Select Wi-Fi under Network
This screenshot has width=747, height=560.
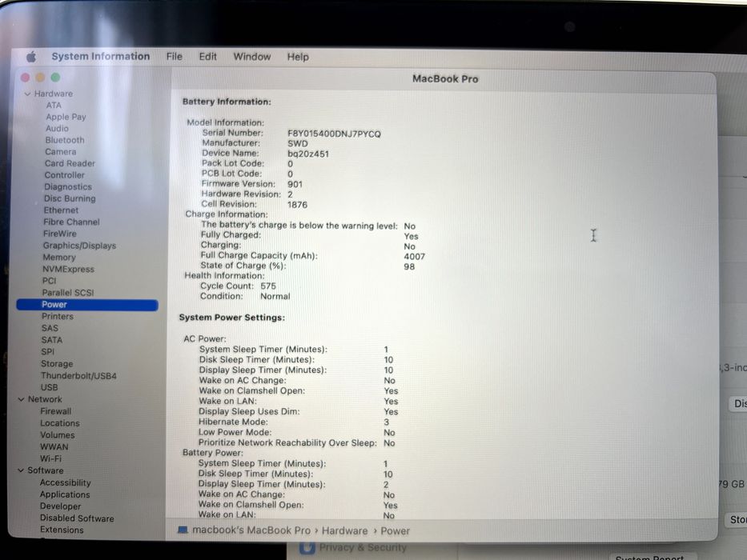point(50,458)
